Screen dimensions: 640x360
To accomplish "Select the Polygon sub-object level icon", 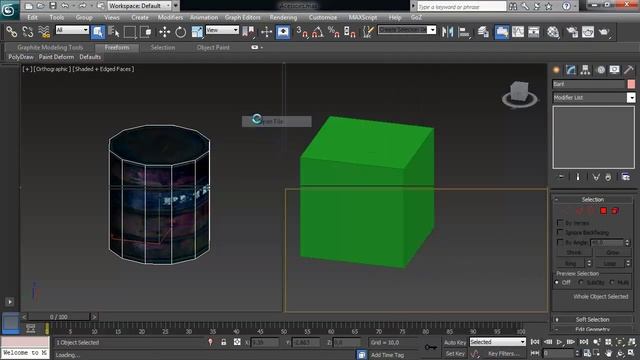I will 603,211.
